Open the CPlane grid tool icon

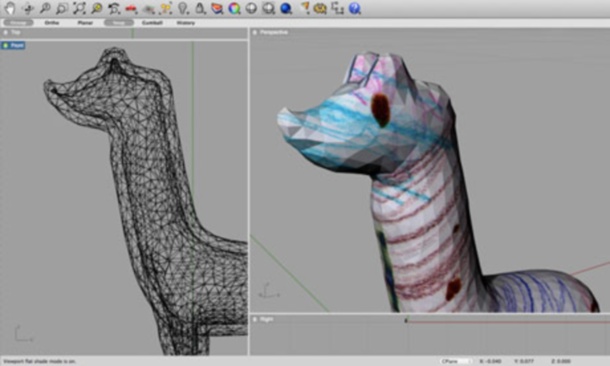click(149, 8)
